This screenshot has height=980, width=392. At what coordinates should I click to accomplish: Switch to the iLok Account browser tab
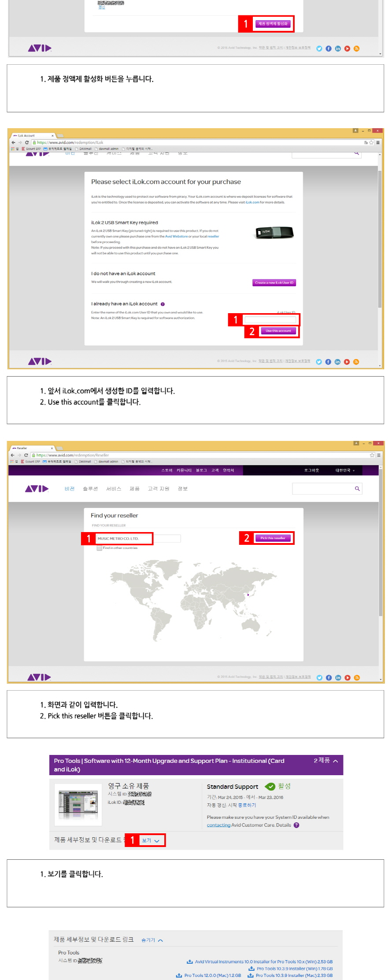tap(33, 136)
